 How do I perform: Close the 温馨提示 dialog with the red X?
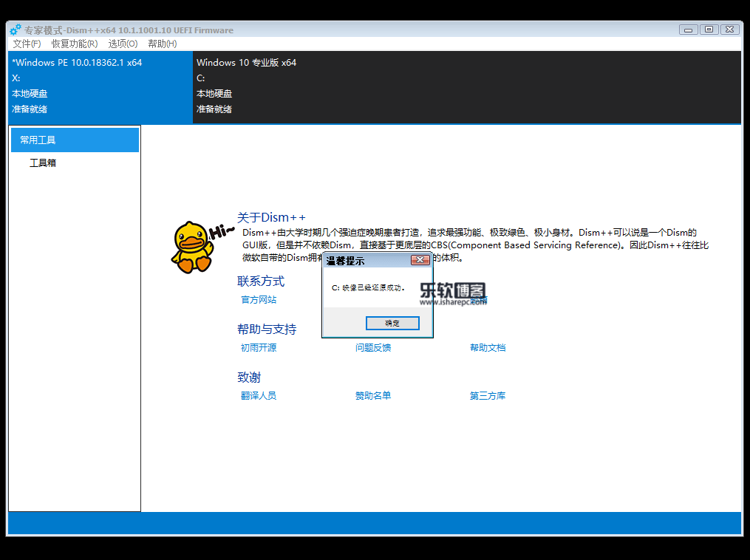pos(420,260)
